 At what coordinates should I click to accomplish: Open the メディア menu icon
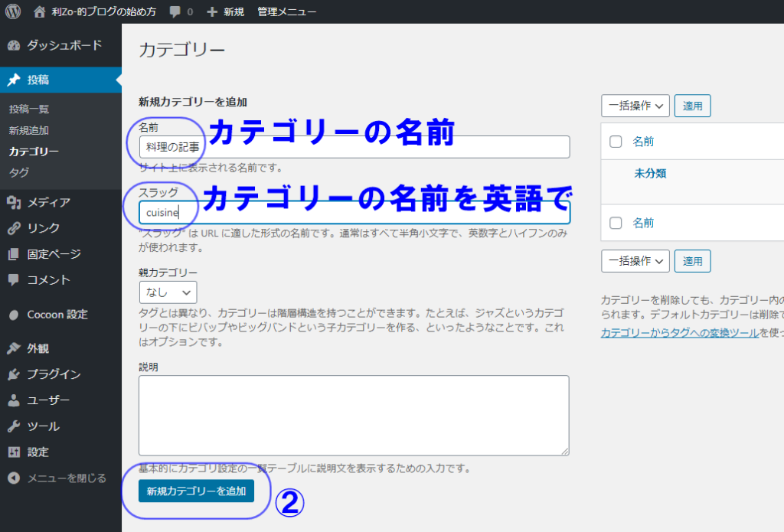[14, 202]
